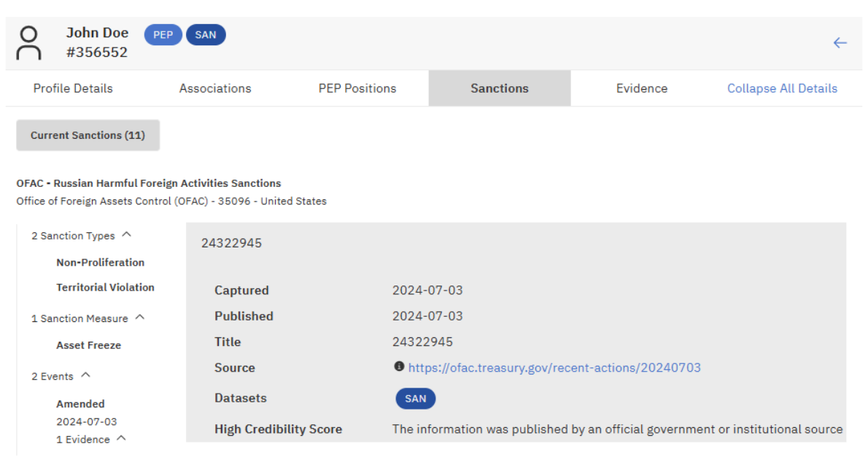The height and width of the screenshot is (460, 868).
Task: Open the Profile Details tab
Action: [x=73, y=88]
